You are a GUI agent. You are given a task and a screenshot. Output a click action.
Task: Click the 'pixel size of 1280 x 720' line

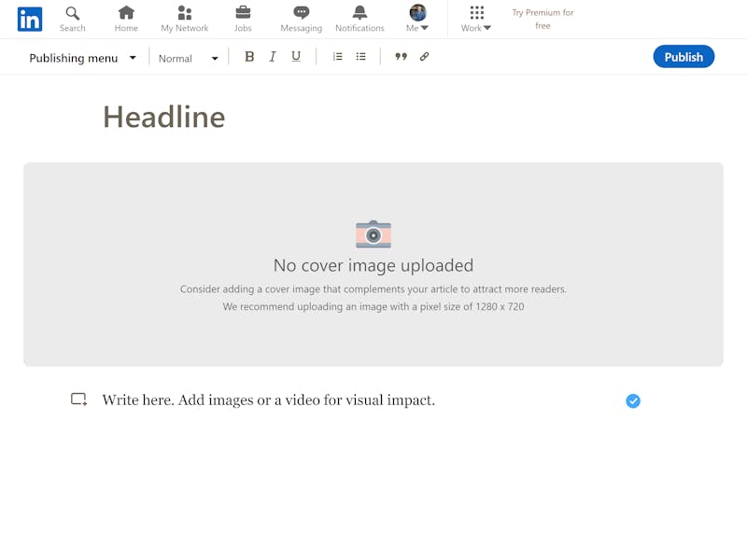(373, 307)
